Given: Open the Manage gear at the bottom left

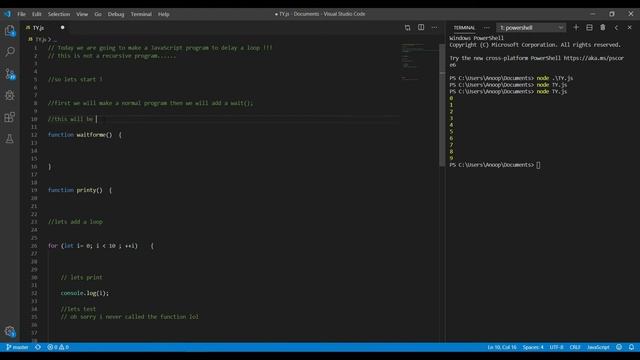Looking at the screenshot, I should click(x=10, y=331).
